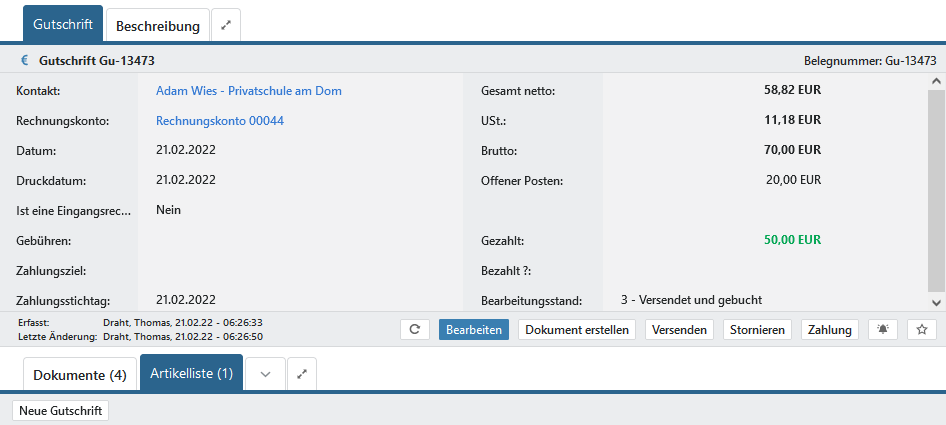Click the Versenden button
Viewport: 946px width, 425px height.
coord(679,330)
